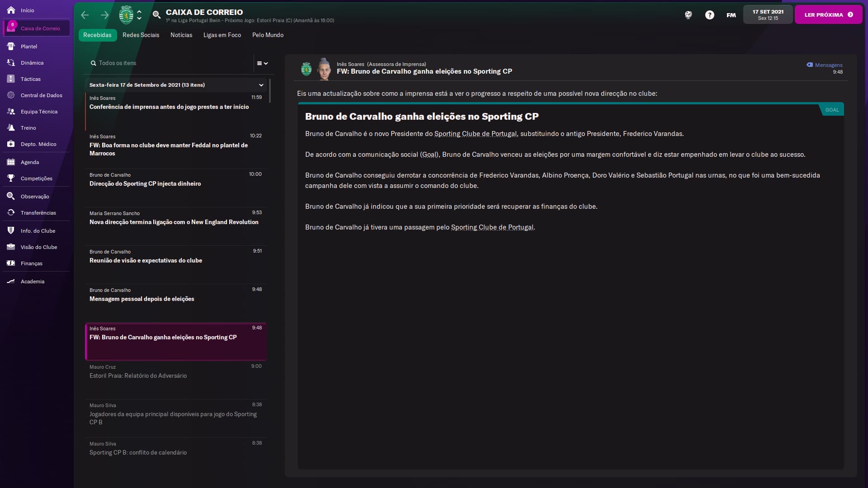Collapse the Sexta-feira 17 de Setembro group
The image size is (868, 488).
[261, 85]
